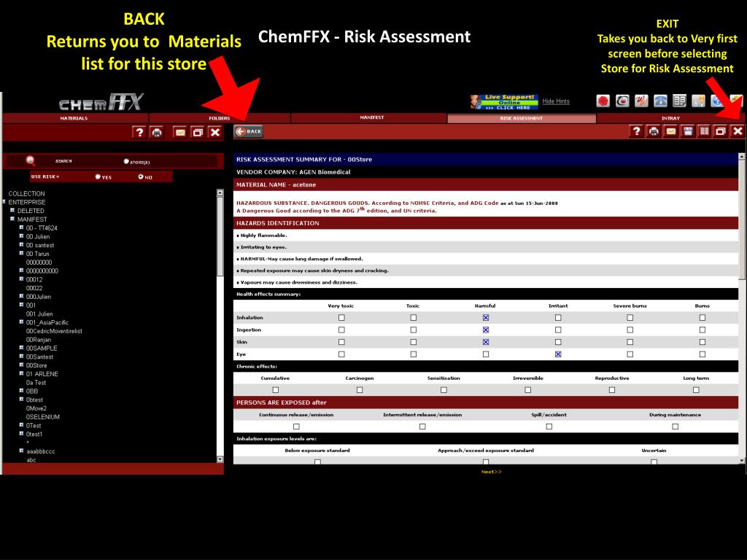The width and height of the screenshot is (747, 560).
Task: Email from the left panel envelope icon
Action: tap(180, 133)
